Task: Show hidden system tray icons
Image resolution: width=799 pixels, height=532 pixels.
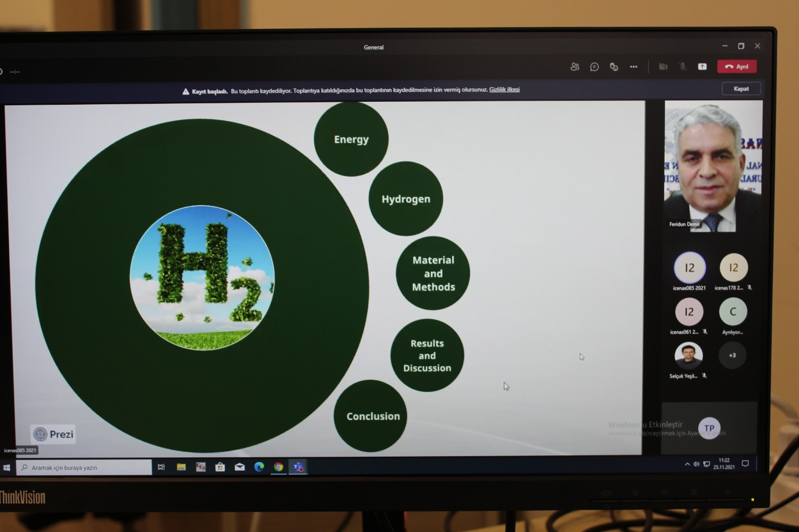Action: click(687, 464)
